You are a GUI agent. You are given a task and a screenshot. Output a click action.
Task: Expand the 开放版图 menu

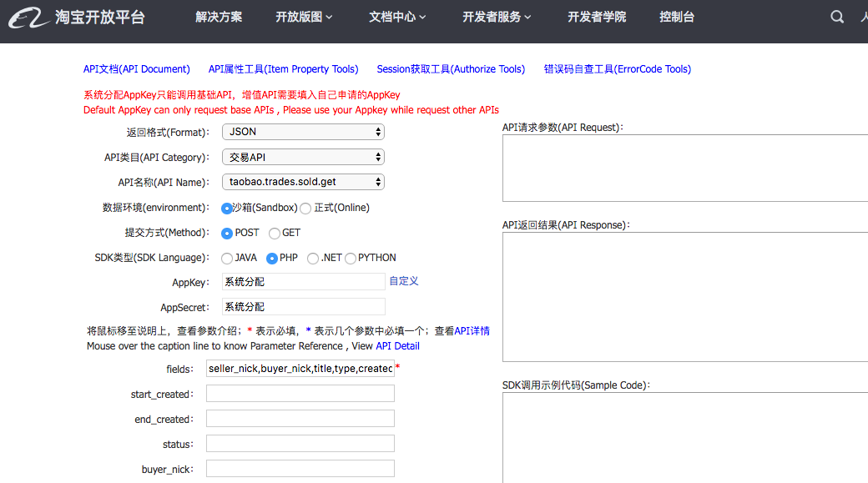(x=304, y=18)
